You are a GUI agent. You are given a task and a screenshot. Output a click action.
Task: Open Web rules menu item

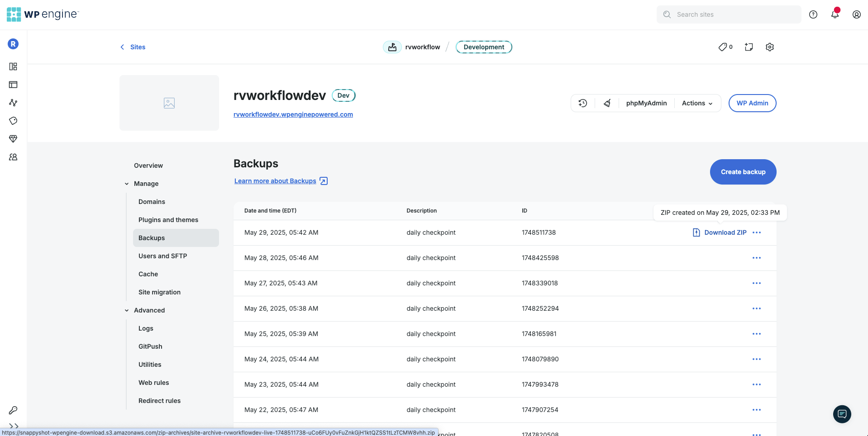tap(153, 383)
